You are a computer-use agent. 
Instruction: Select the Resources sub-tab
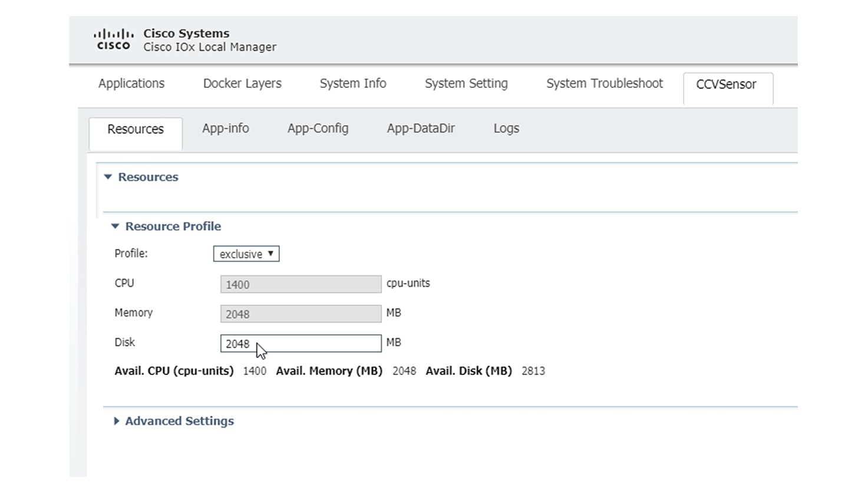(136, 133)
